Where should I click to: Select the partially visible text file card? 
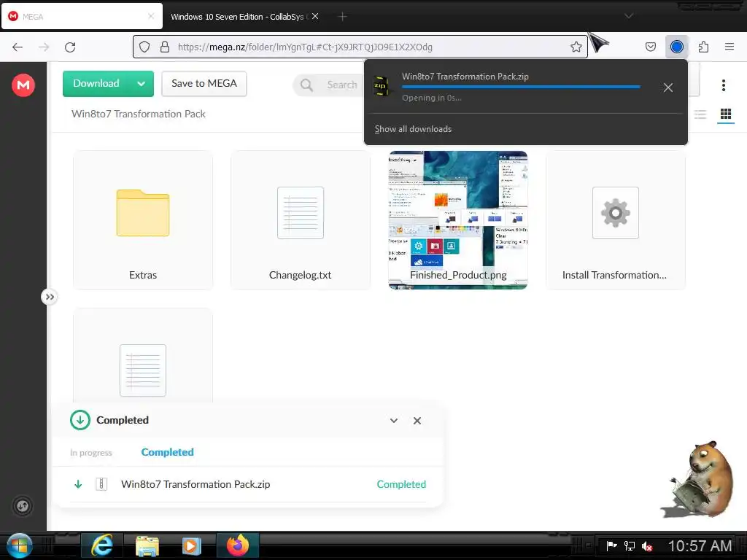click(143, 356)
